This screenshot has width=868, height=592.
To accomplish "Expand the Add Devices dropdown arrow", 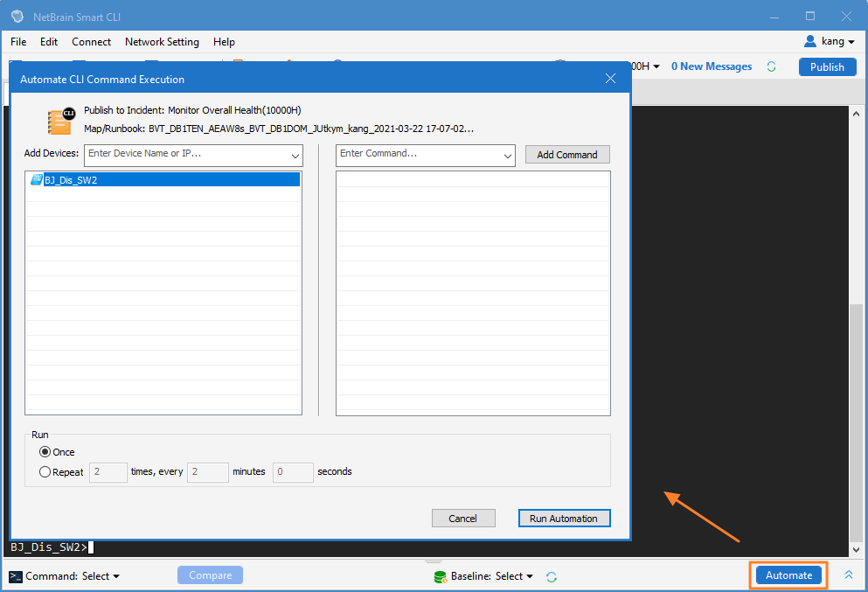I will (295, 157).
